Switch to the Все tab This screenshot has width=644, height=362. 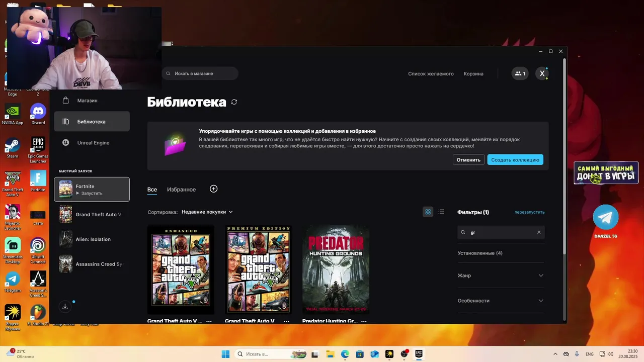click(152, 190)
